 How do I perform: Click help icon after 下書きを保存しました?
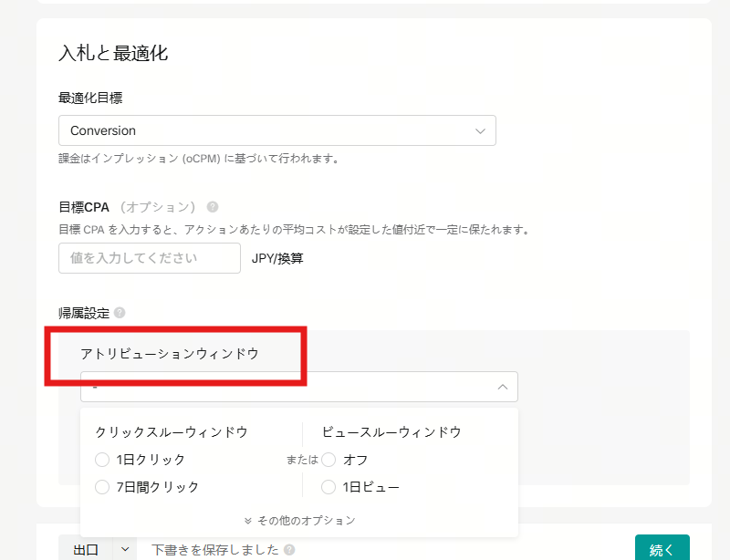pyautogui.click(x=289, y=550)
